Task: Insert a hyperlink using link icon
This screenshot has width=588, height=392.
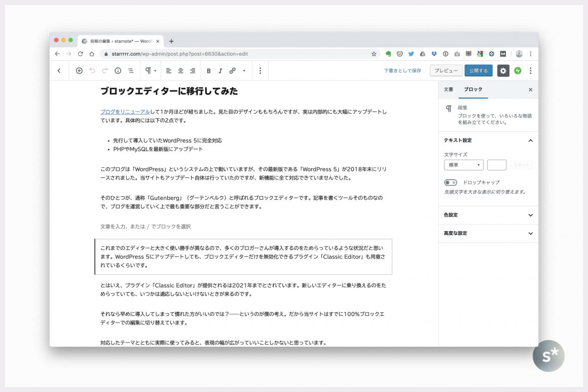Action: pyautogui.click(x=233, y=71)
